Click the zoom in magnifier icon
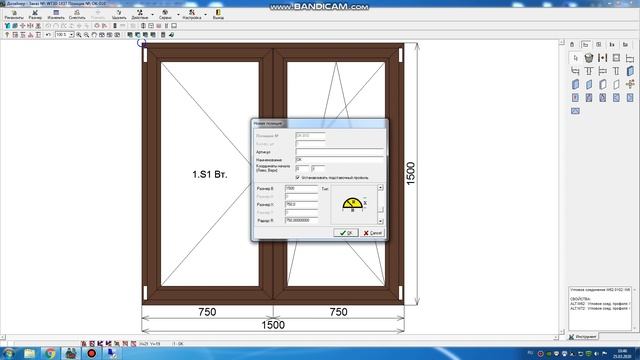640x360 pixels. [x=79, y=35]
